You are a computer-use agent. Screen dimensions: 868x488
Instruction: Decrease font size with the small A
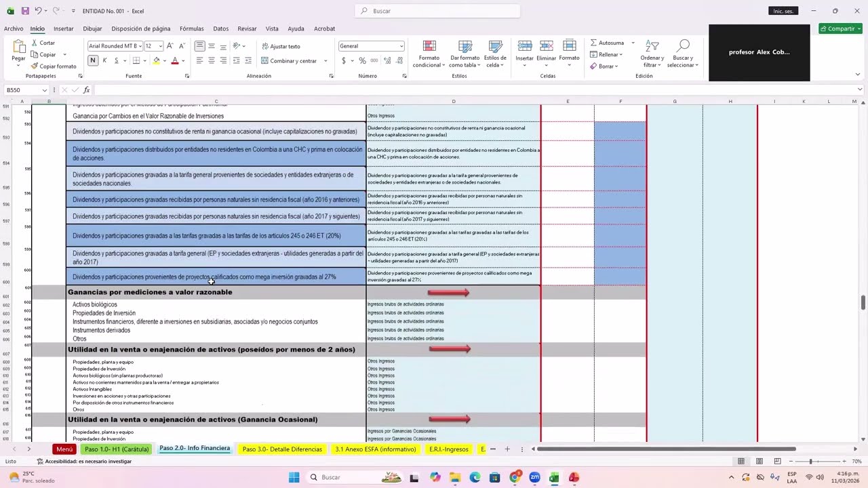pyautogui.click(x=181, y=46)
